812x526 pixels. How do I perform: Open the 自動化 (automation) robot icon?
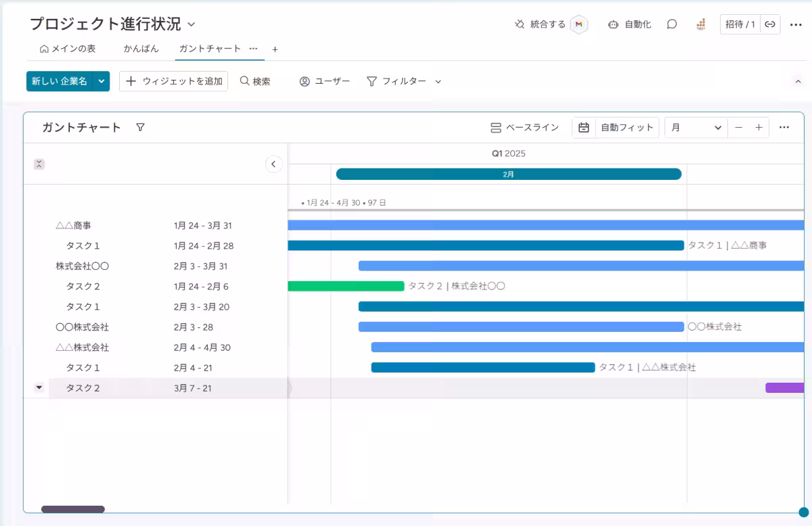pos(614,24)
